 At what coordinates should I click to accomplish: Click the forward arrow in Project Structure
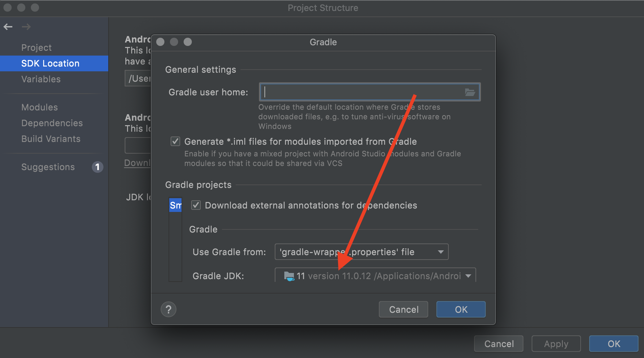coord(26,27)
